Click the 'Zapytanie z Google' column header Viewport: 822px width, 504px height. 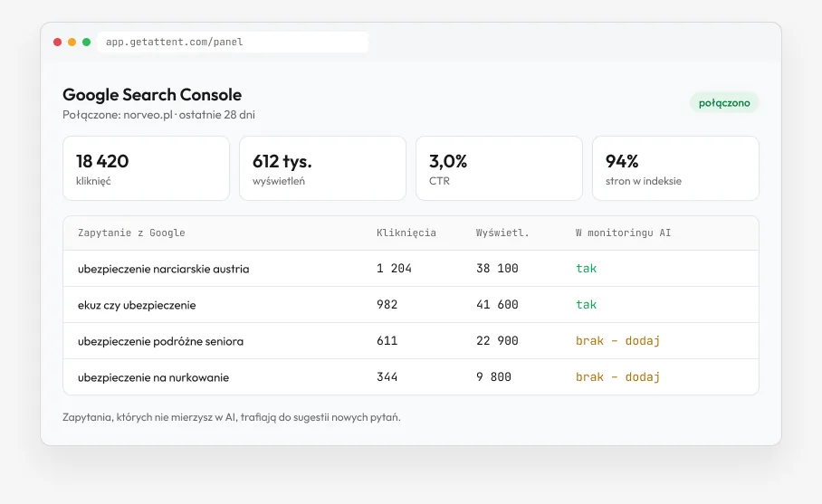131,233
